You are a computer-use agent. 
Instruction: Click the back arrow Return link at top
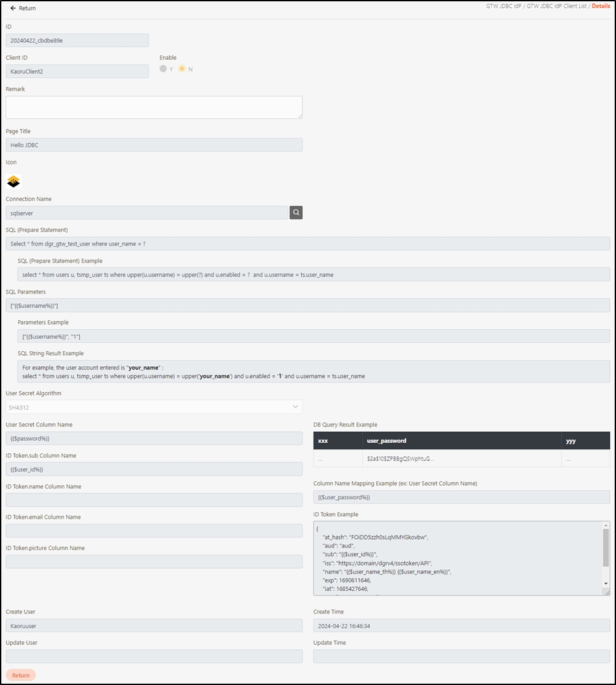click(23, 8)
